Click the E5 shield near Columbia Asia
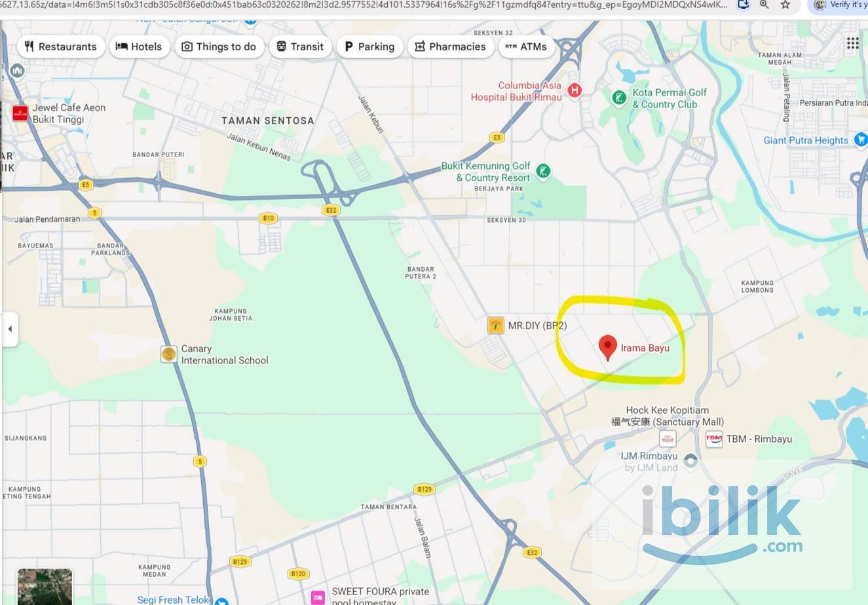Screen dimensions: 868x605 pos(497,137)
